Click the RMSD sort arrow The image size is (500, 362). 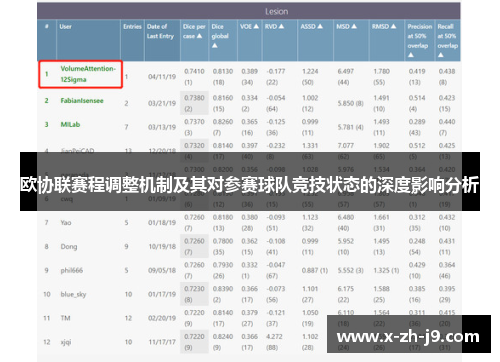393,26
